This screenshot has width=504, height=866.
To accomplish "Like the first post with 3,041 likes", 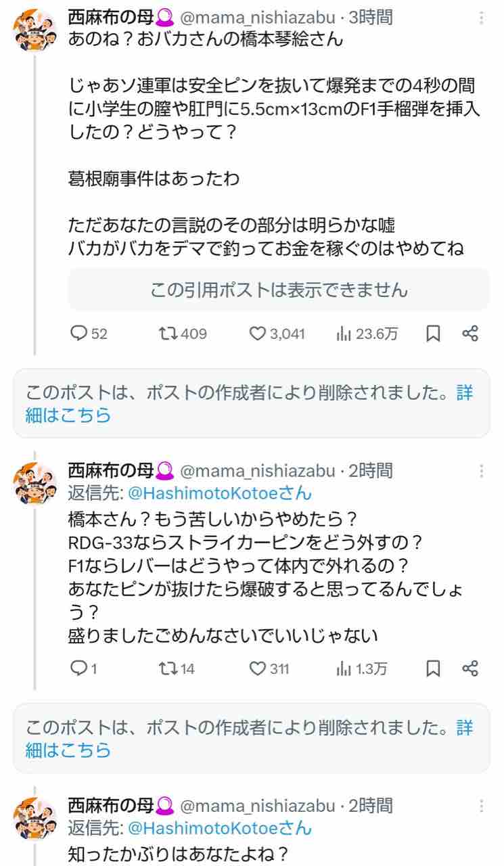I will tap(277, 333).
